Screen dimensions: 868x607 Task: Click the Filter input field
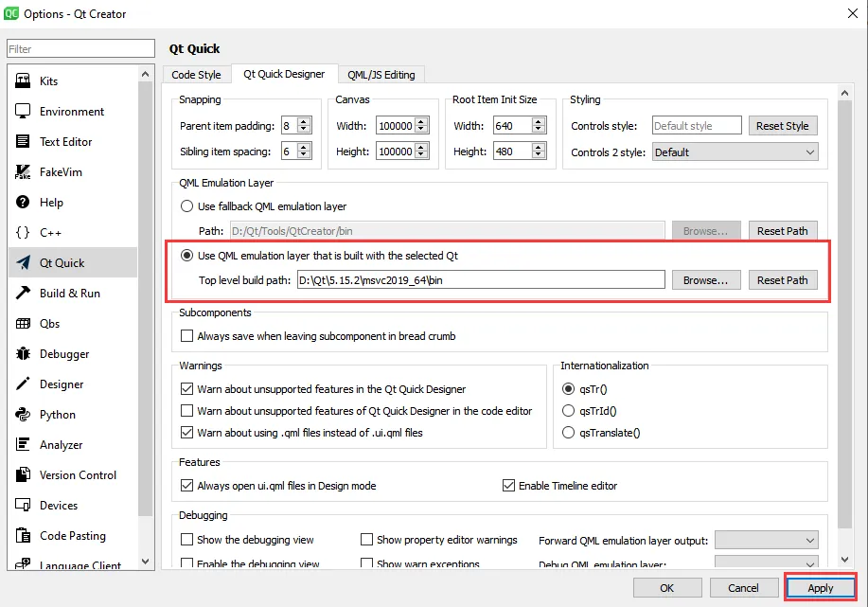(80, 48)
